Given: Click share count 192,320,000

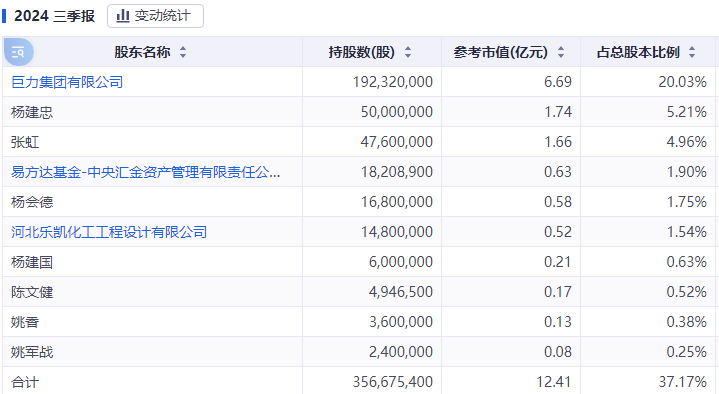Looking at the screenshot, I should point(393,82).
